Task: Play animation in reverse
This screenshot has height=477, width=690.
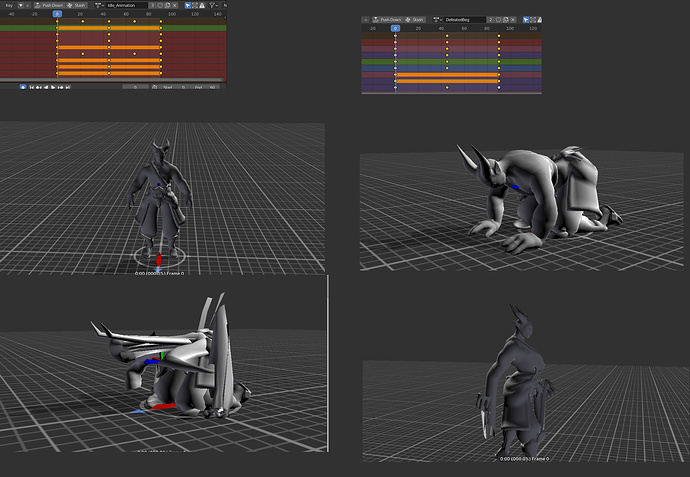Action: pos(46,87)
